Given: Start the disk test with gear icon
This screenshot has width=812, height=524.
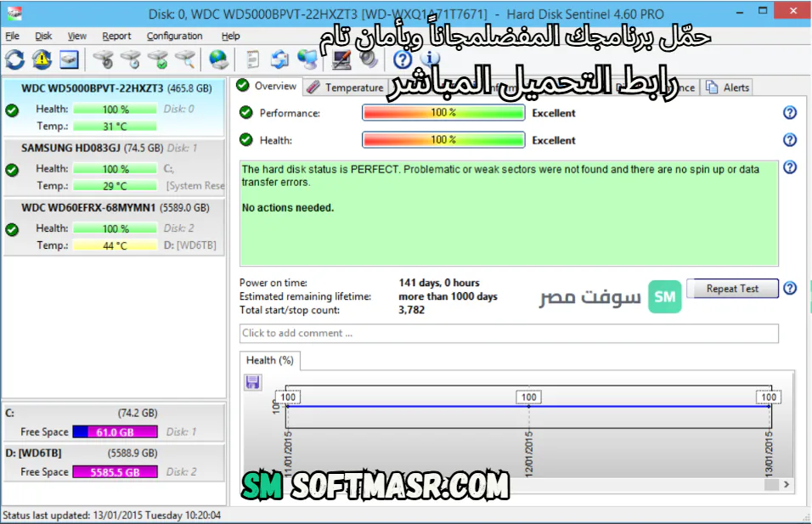Looking at the screenshot, I should pyautogui.click(x=103, y=60).
